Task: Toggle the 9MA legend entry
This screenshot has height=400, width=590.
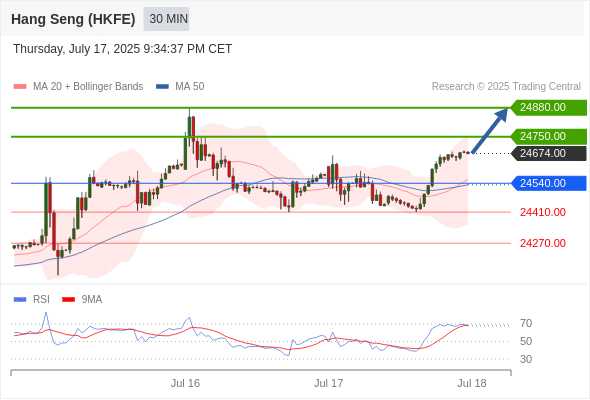Action: point(82,300)
